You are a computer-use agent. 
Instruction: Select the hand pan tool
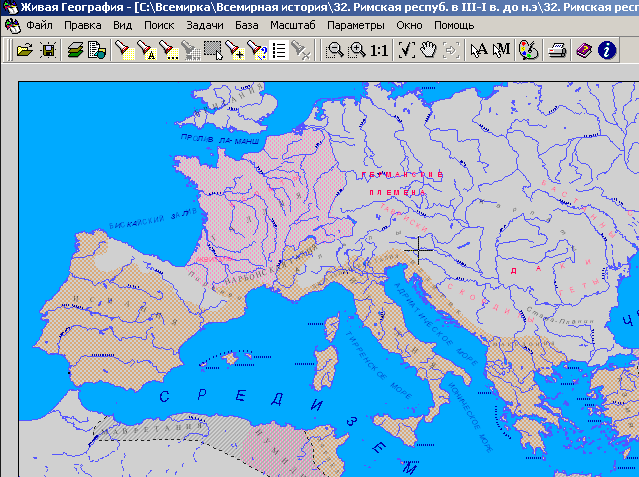[428, 49]
